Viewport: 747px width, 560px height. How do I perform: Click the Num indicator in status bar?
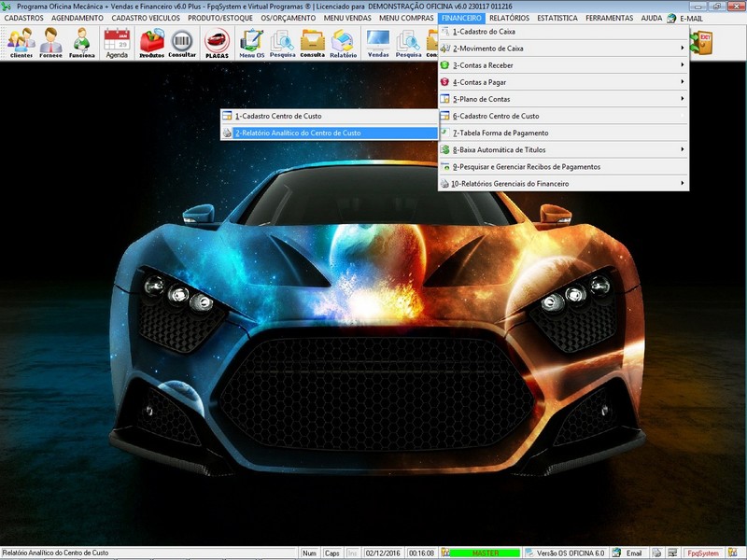click(309, 553)
